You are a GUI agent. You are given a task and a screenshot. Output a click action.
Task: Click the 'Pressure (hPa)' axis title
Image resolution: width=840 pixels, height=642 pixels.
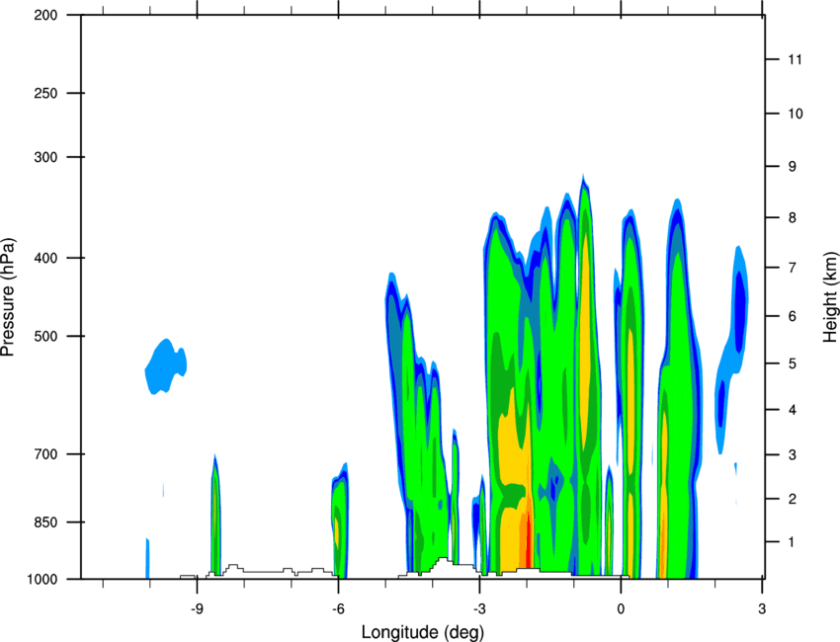[8, 296]
